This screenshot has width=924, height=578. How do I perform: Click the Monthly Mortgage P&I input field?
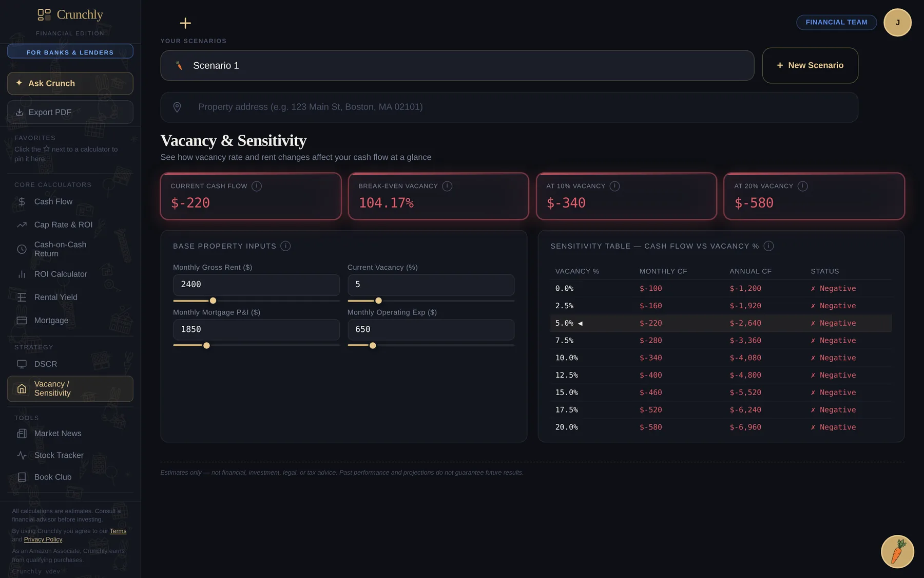(256, 330)
